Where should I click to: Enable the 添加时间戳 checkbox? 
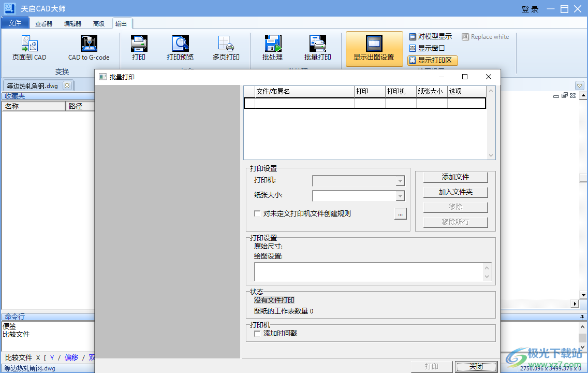(x=257, y=333)
